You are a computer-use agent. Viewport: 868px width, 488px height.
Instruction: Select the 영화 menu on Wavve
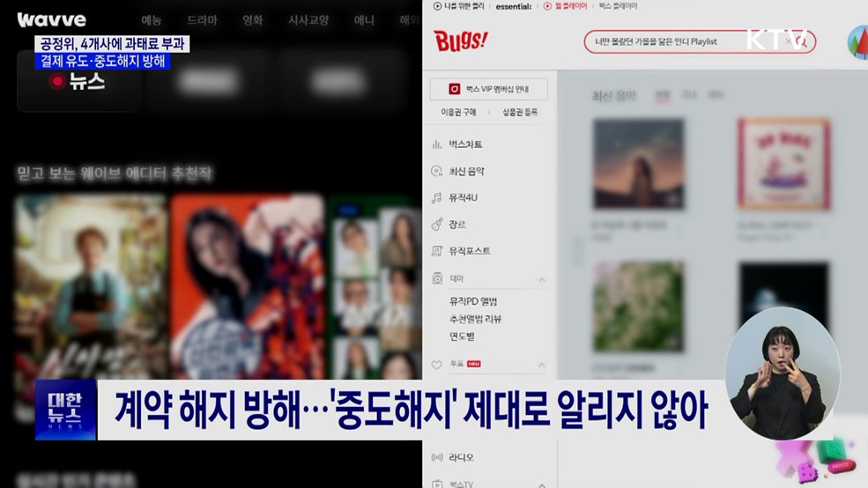(x=253, y=19)
